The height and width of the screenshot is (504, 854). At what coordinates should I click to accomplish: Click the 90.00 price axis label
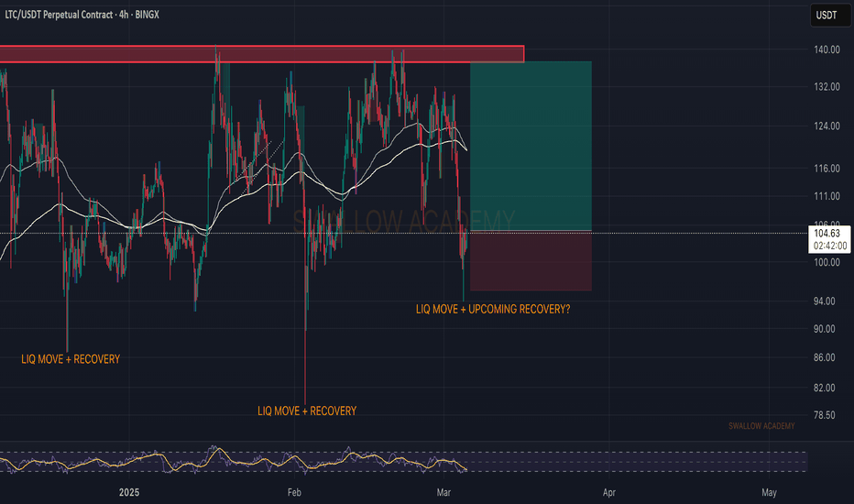pos(824,329)
